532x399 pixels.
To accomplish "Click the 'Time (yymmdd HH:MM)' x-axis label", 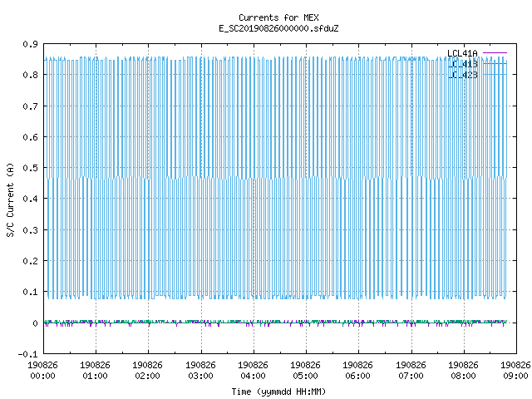I will (278, 392).
